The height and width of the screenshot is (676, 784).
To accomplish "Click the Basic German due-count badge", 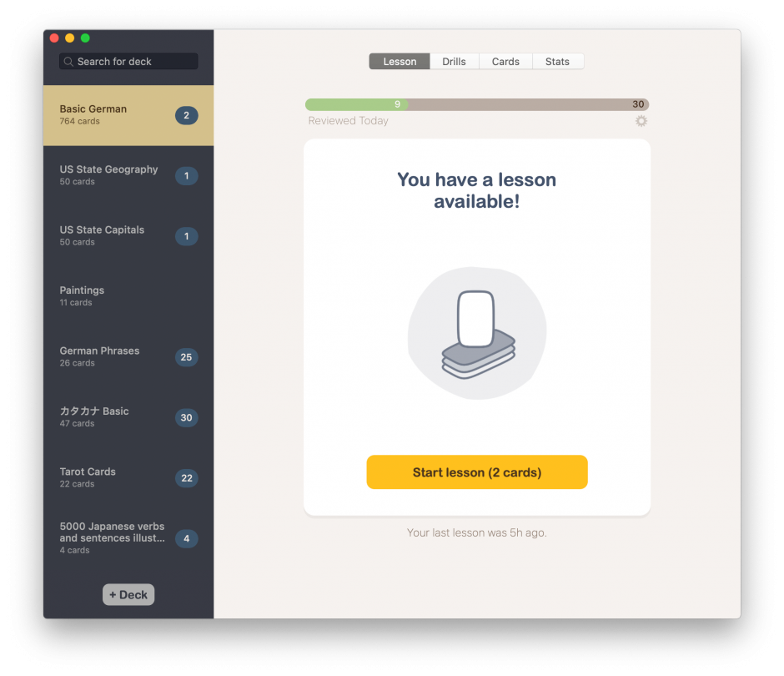I will (187, 115).
